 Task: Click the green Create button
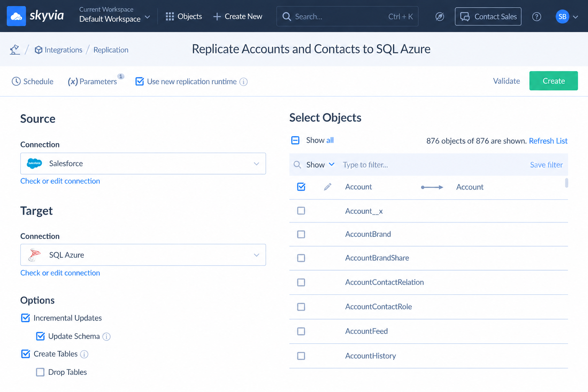[x=554, y=81]
